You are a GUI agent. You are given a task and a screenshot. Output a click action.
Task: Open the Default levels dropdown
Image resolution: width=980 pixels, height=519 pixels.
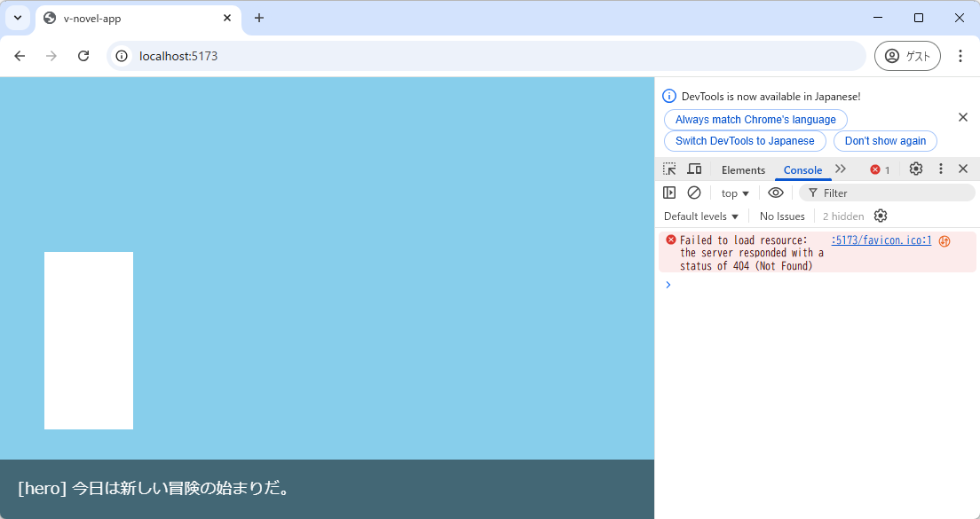point(700,216)
